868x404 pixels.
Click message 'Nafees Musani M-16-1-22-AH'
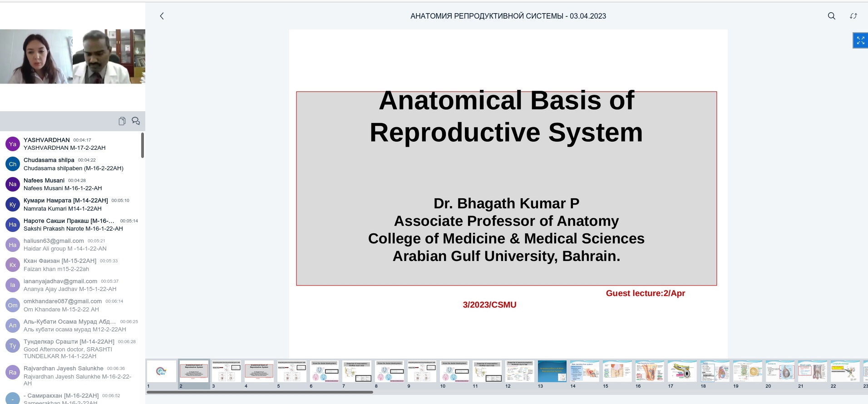tap(63, 188)
